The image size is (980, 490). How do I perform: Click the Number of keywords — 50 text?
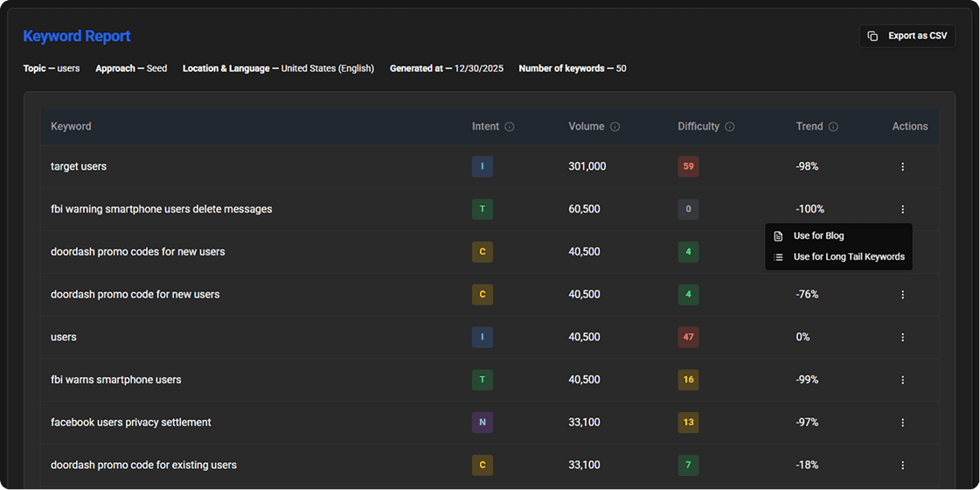[x=573, y=68]
